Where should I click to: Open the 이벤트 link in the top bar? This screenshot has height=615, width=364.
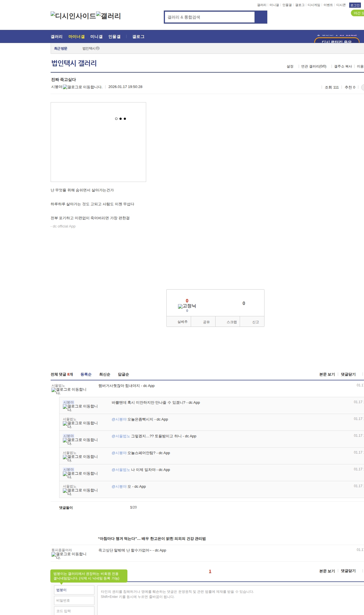(328, 5)
